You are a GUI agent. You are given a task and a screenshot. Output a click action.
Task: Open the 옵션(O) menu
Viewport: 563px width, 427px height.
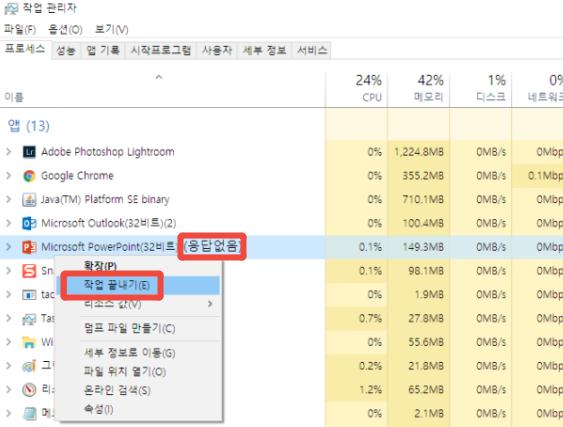tap(65, 29)
